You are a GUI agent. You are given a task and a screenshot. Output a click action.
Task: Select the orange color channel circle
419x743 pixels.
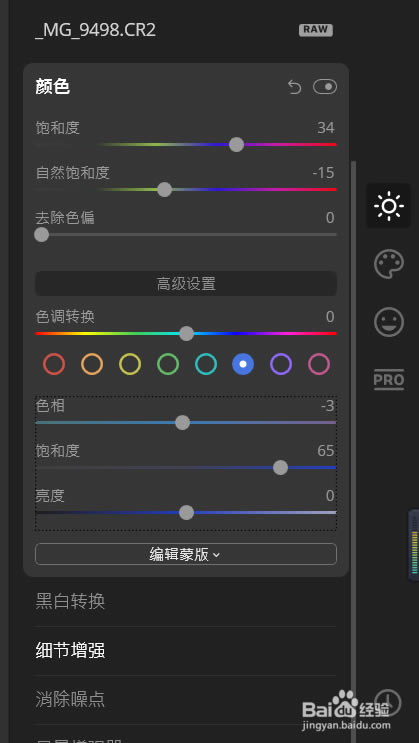pyautogui.click(x=92, y=364)
